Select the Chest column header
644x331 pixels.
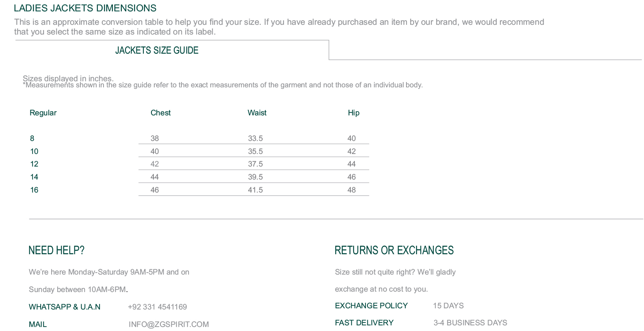(160, 113)
